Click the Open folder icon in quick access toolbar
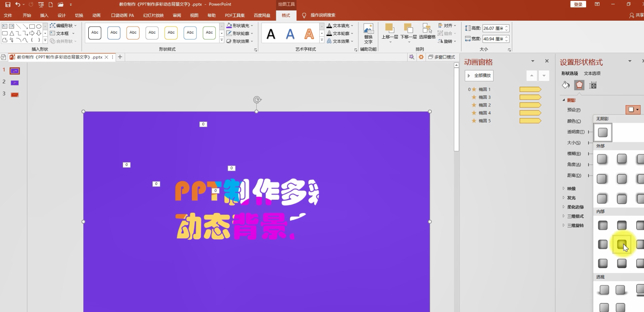This screenshot has height=312, width=644. pyautogui.click(x=61, y=4)
